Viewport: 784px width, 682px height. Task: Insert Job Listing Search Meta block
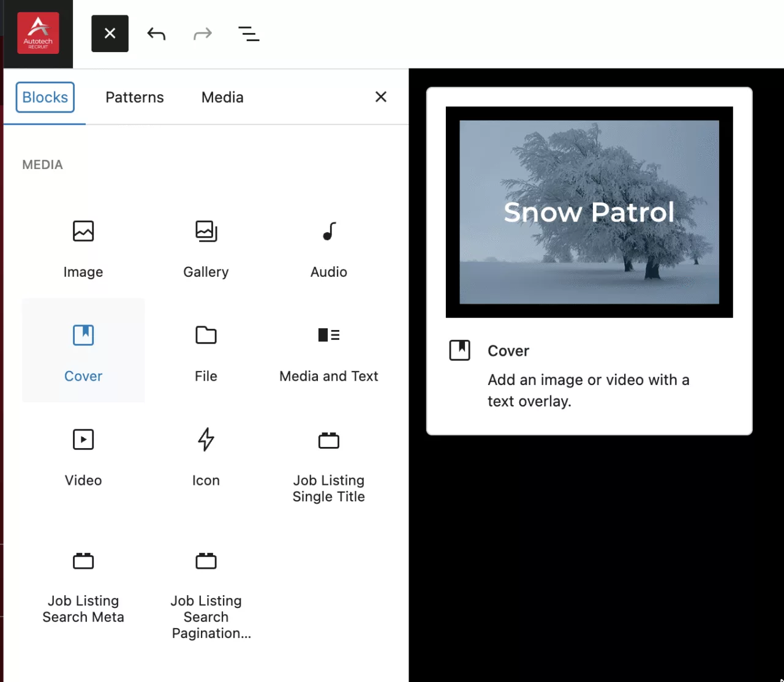click(x=83, y=586)
